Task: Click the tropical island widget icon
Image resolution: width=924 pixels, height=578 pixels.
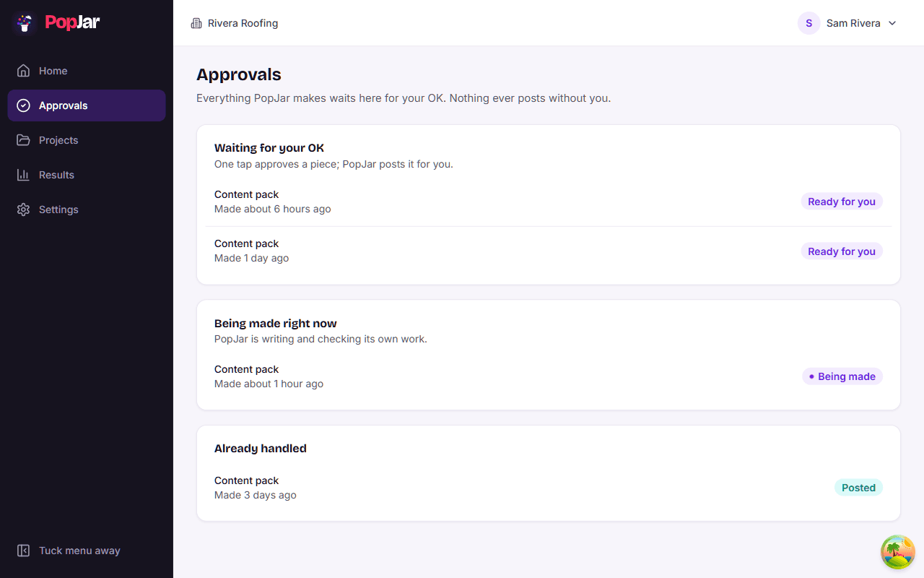Action: click(x=898, y=552)
